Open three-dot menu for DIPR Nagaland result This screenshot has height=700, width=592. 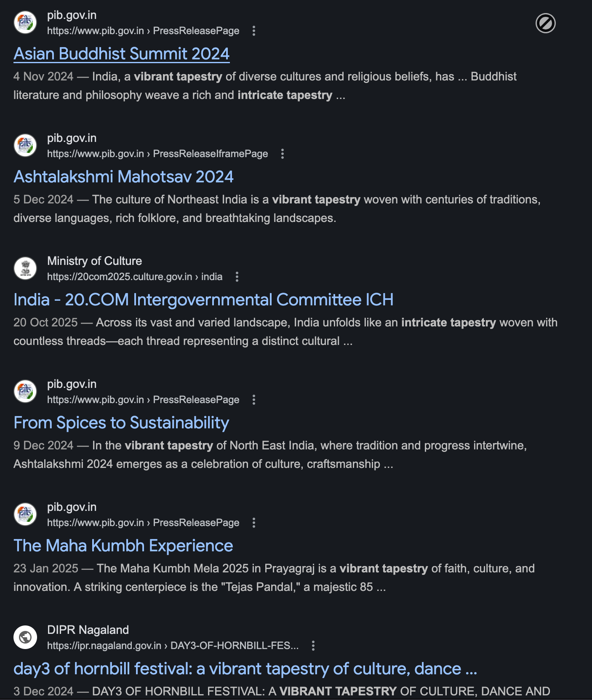pos(313,646)
